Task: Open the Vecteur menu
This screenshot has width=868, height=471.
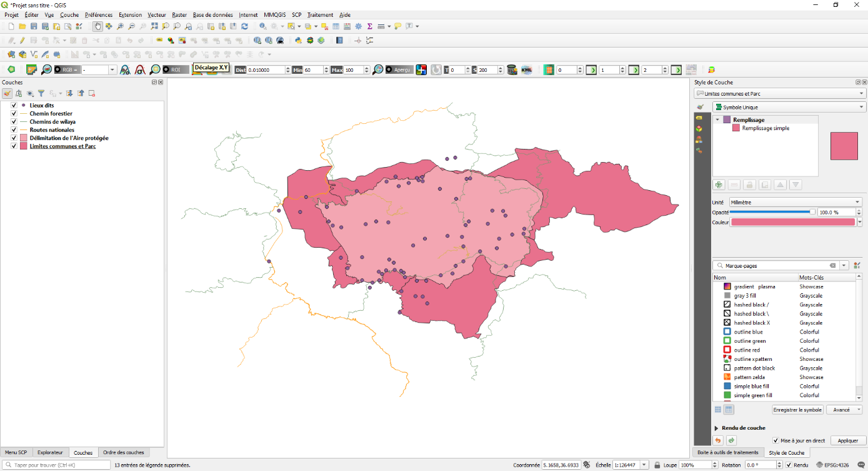Action: click(x=156, y=14)
